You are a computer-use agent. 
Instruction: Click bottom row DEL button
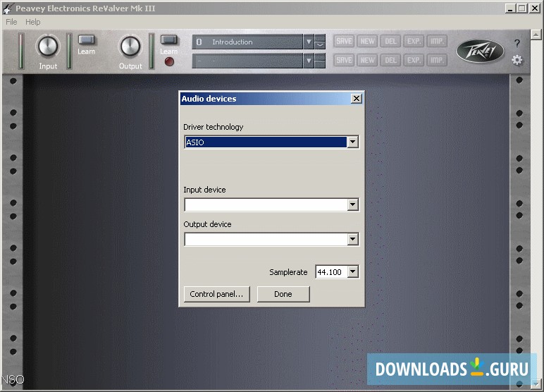(x=390, y=60)
